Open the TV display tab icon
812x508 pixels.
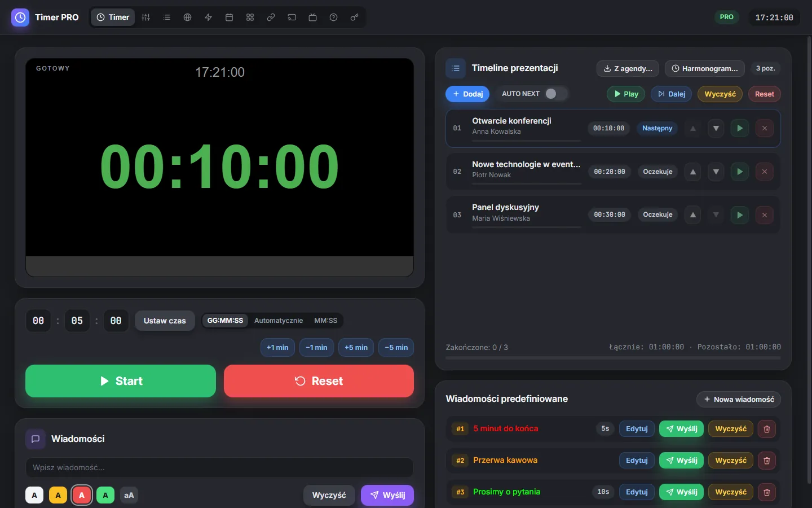(x=313, y=17)
